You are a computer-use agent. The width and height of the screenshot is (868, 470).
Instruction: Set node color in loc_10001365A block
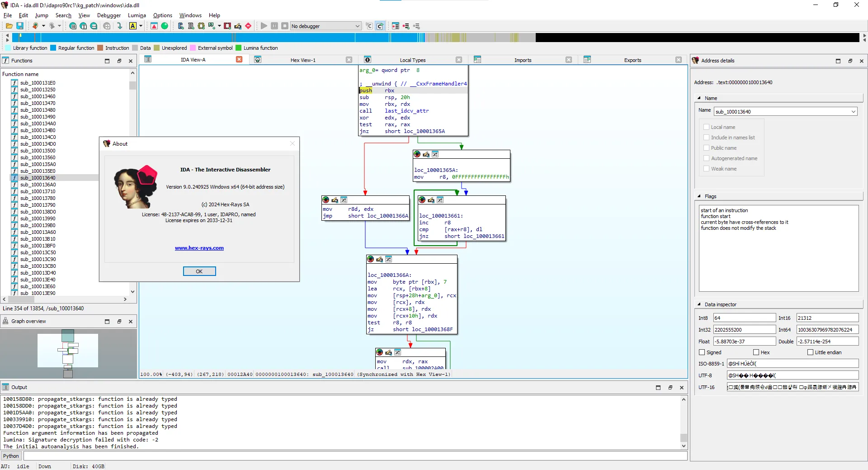pyautogui.click(x=417, y=154)
